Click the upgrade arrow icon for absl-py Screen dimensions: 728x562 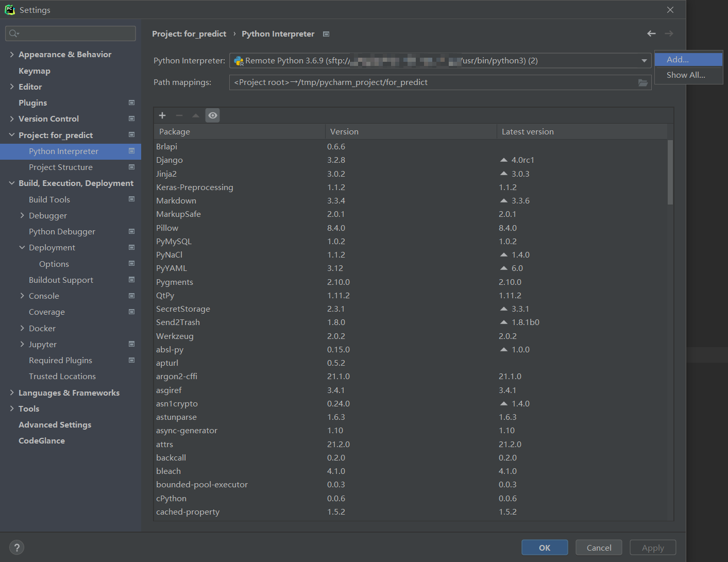tap(504, 349)
